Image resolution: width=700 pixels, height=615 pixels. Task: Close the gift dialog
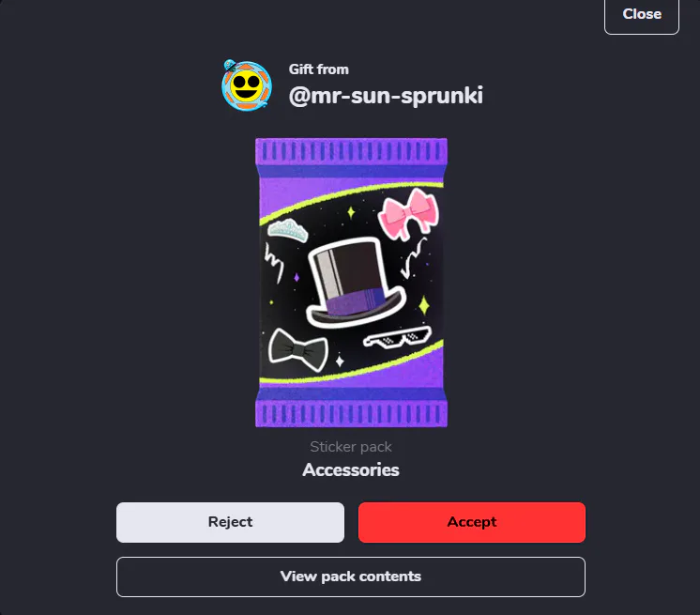[642, 14]
